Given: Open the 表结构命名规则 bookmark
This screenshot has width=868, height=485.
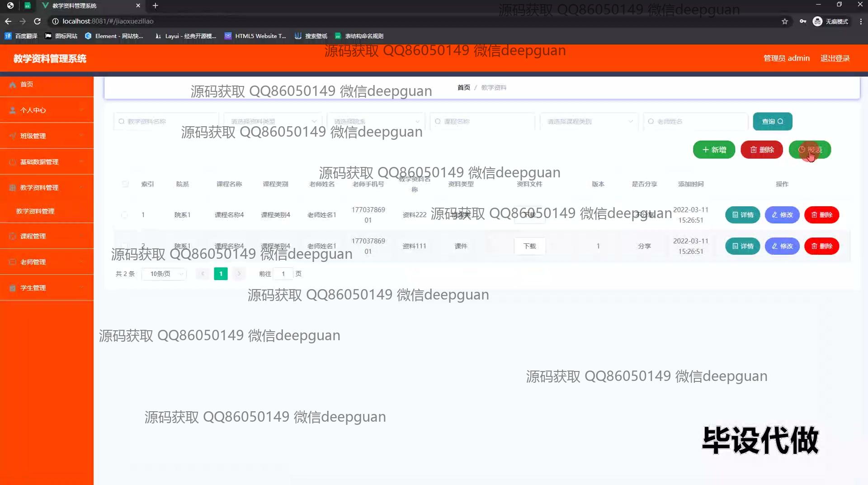Looking at the screenshot, I should coord(359,36).
